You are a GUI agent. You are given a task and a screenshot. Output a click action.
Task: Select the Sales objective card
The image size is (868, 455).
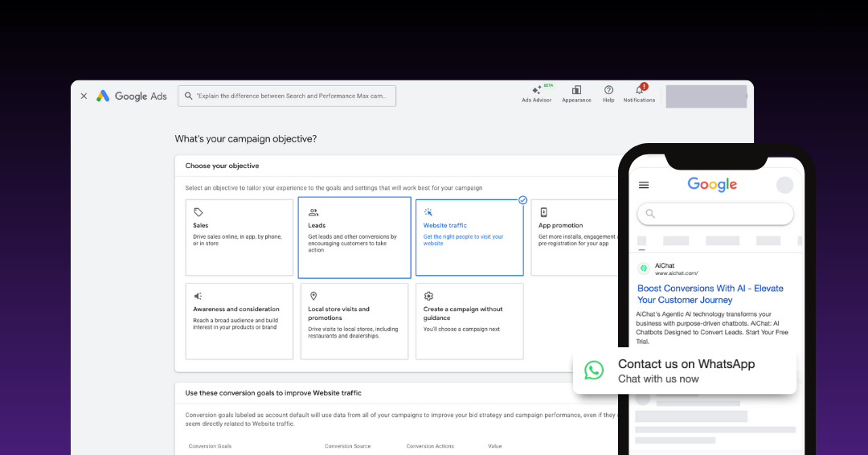[x=240, y=237]
